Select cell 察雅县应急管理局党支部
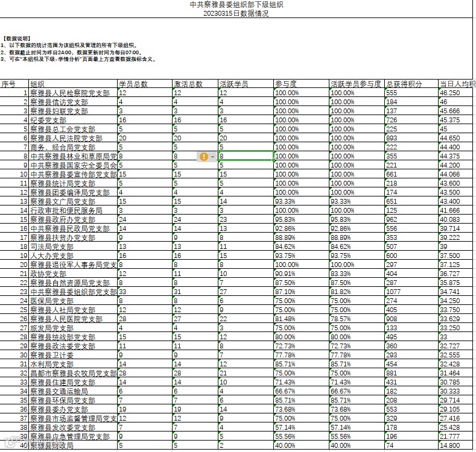 coord(73,436)
